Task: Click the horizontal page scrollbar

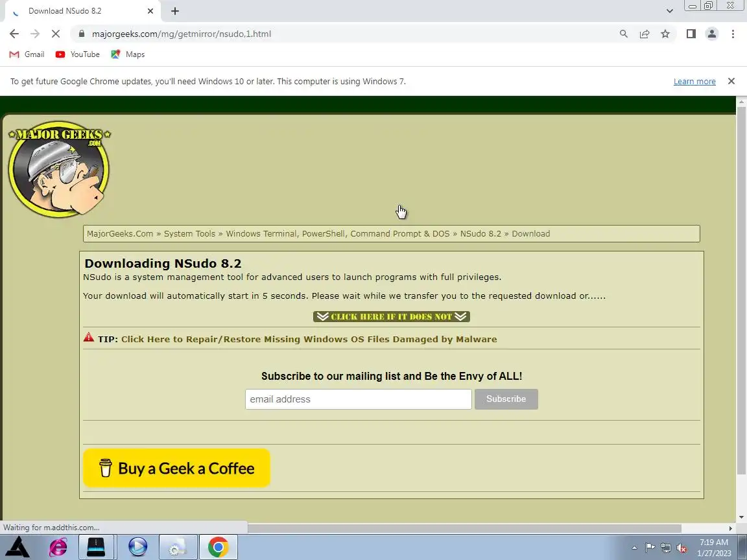Action: (x=464, y=529)
